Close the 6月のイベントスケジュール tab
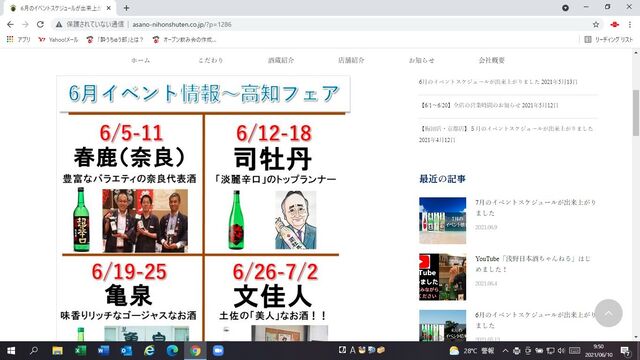Image resolution: width=640 pixels, height=360 pixels. (109, 8)
